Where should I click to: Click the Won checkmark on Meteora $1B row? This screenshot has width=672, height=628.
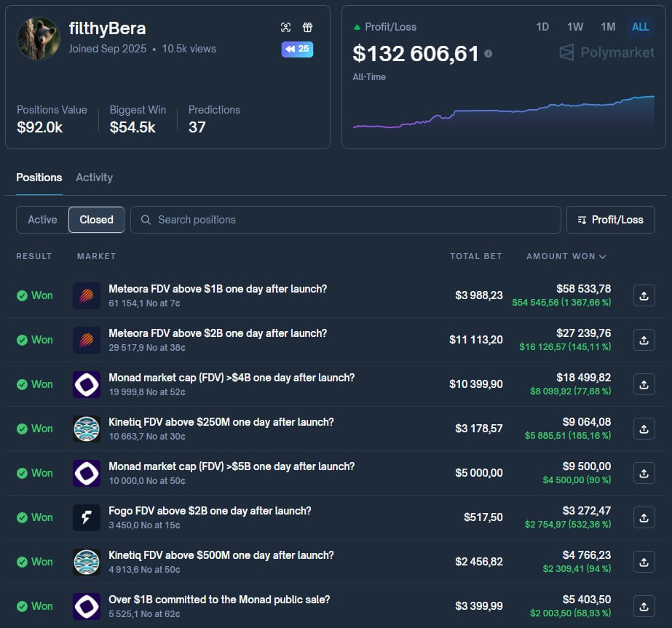tap(22, 295)
